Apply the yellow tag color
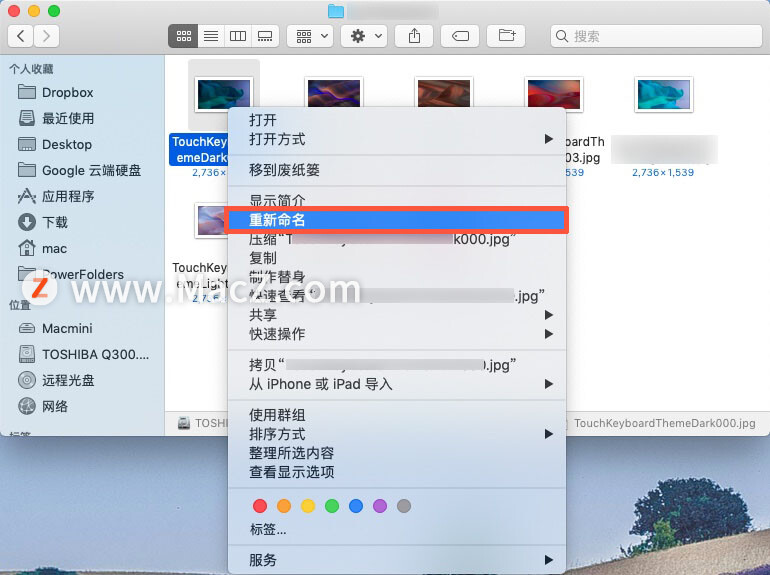 pos(308,506)
